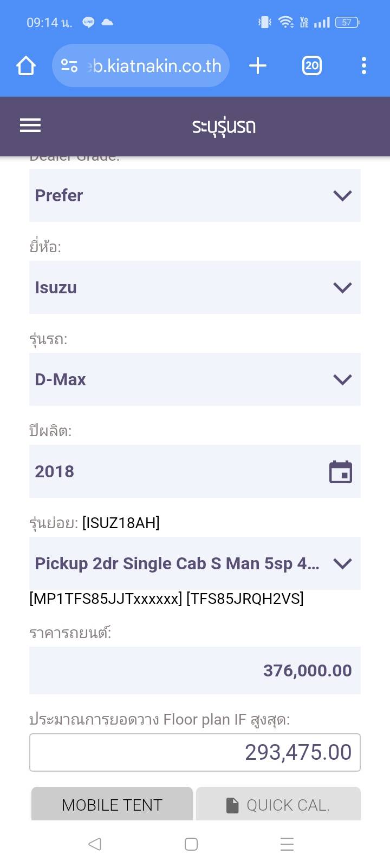Open the brand dropdown showing Isuzu

click(195, 287)
